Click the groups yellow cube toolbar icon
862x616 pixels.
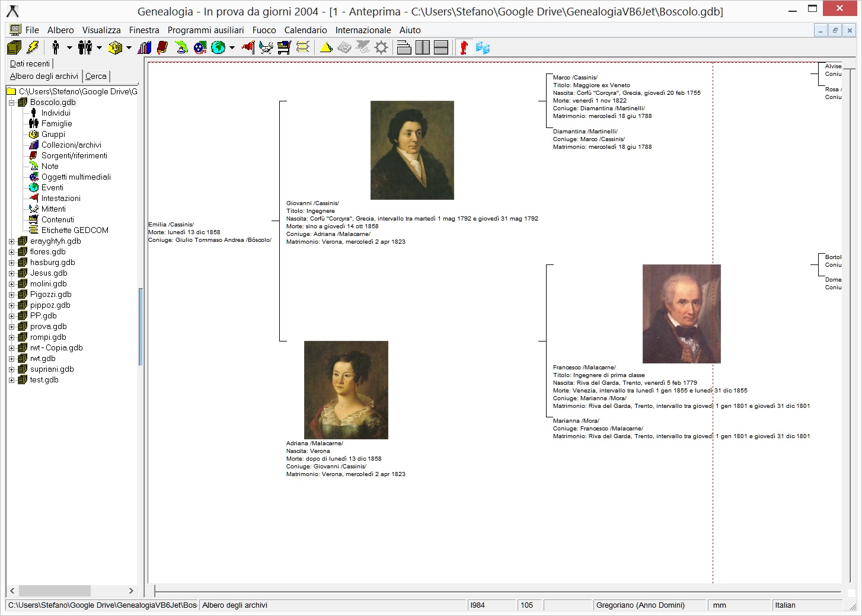pos(115,47)
